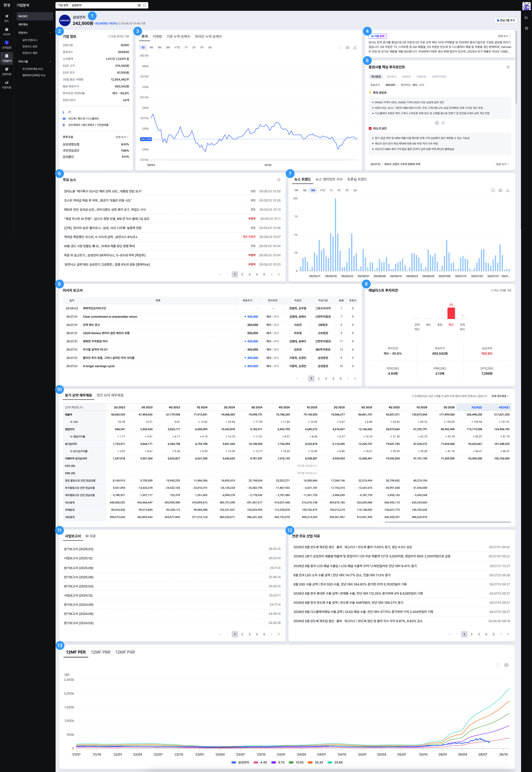The height and width of the screenshot is (772, 532).
Task: Open the 코파일럿 copilot section
Action: click(7, 45)
